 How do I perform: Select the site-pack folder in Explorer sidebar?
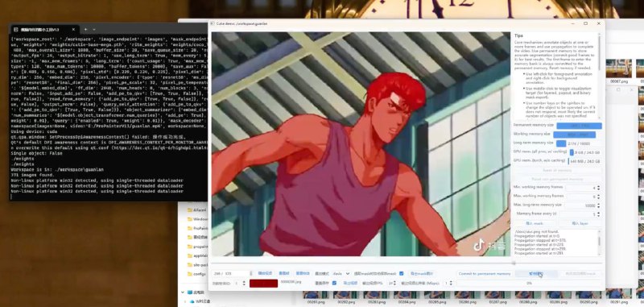[x=196, y=265]
